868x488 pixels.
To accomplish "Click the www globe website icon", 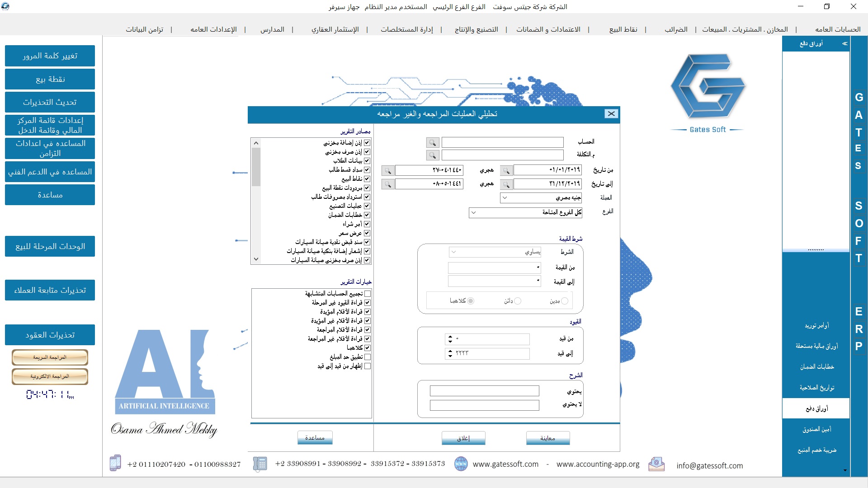I will point(461,464).
